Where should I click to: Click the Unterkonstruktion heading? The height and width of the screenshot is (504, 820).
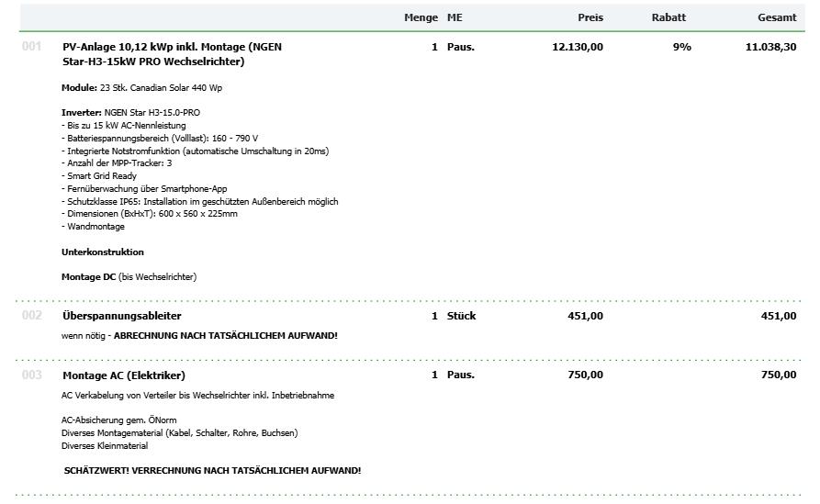102,252
